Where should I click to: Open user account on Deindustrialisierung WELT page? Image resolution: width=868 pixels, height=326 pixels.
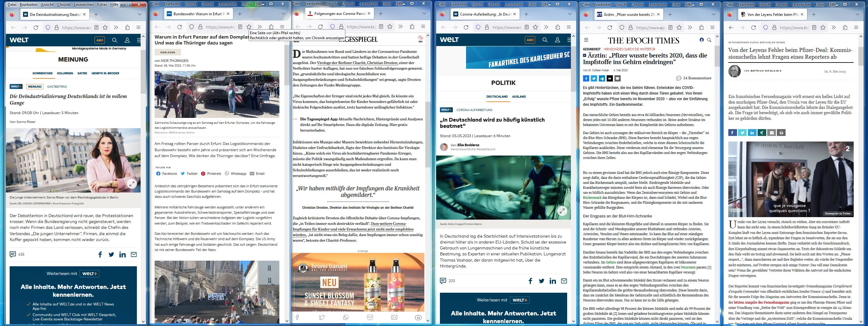[127, 40]
